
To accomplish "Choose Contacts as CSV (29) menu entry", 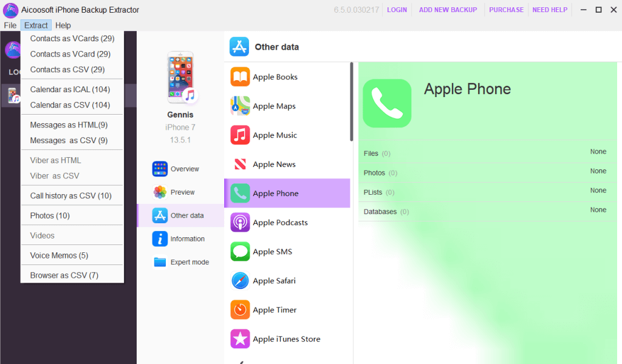I will click(67, 70).
